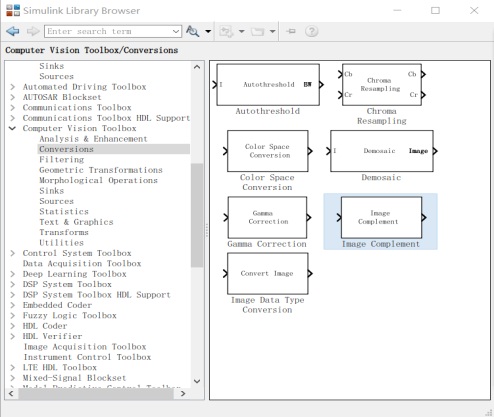
Task: Expand Mixed-Signal Blockset node
Action: coord(13,378)
